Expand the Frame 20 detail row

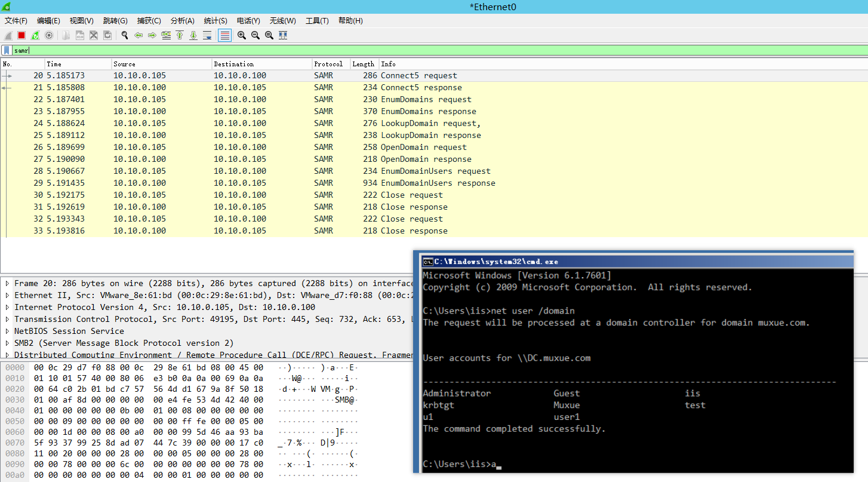(7, 283)
